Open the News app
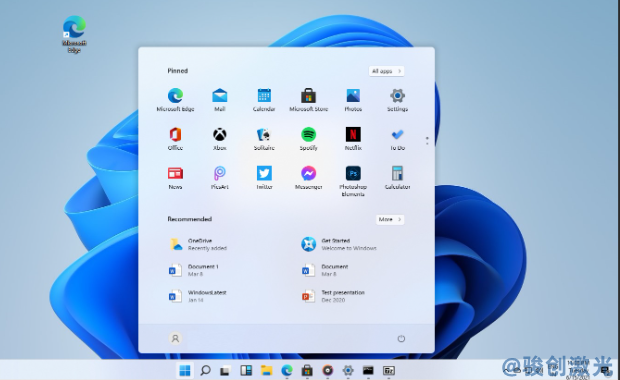 (x=175, y=178)
